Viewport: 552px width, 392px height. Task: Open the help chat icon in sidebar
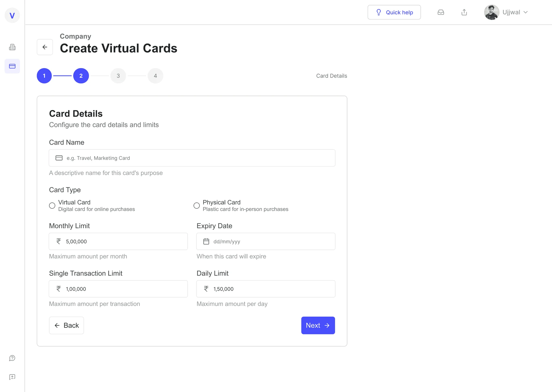pyautogui.click(x=12, y=358)
